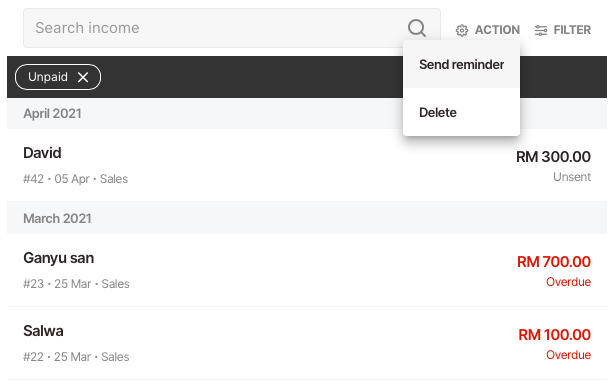Choose Delete from the action menu
Screen dimensions: 615x388
[461, 112]
